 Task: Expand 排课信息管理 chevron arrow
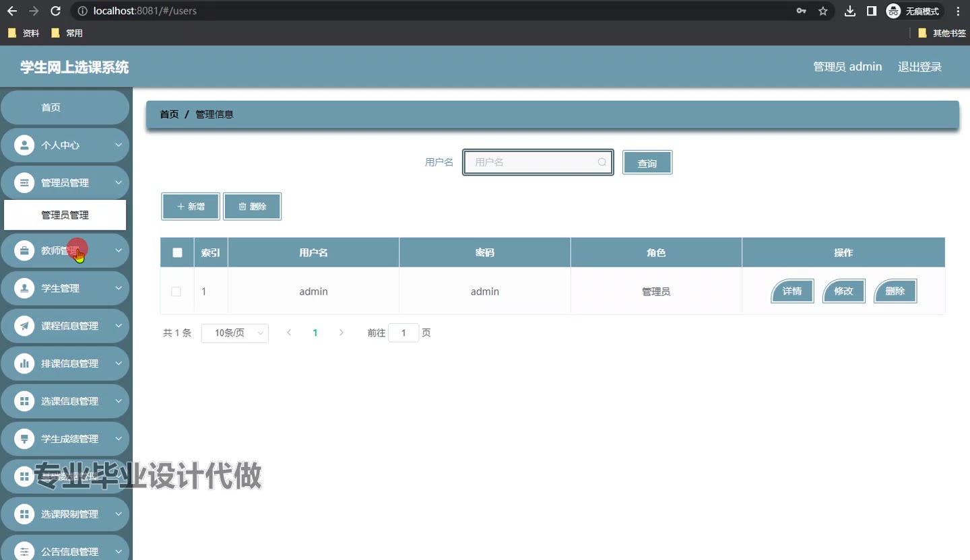119,363
